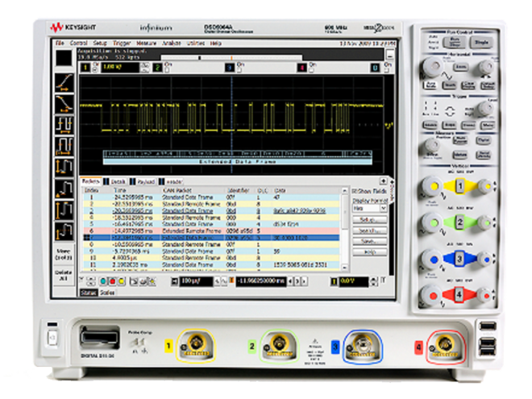Click the 0.0 V trigger level field
Image resolution: width=532 pixels, height=399 pixels.
[354, 281]
